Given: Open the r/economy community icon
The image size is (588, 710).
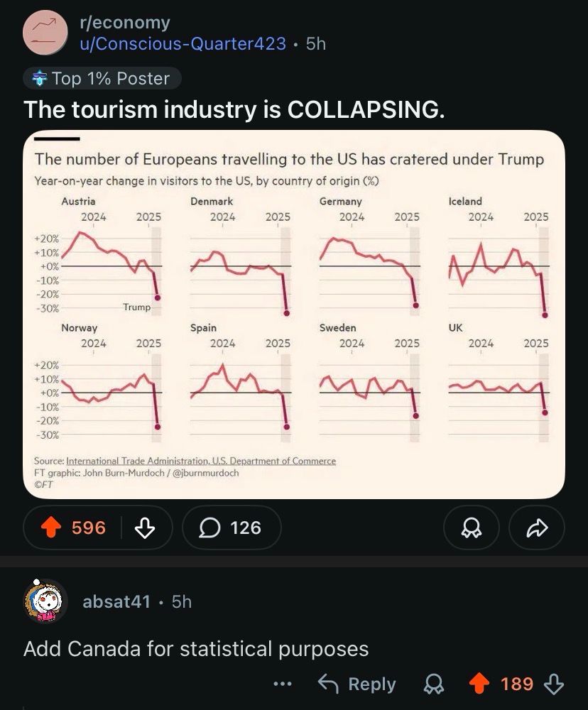Looking at the screenshot, I should (x=45, y=32).
